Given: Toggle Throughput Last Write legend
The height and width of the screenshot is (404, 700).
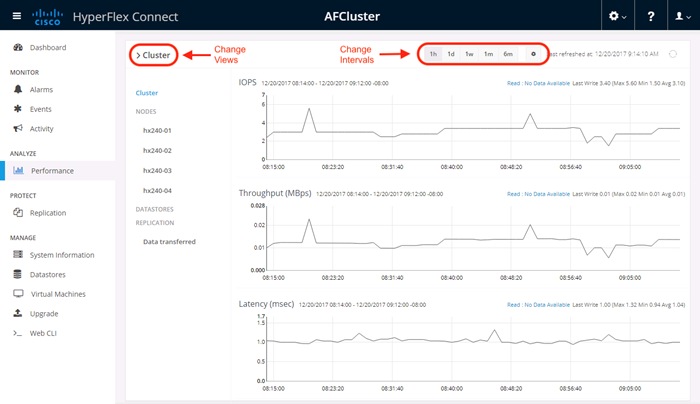Looking at the screenshot, I should (x=629, y=194).
